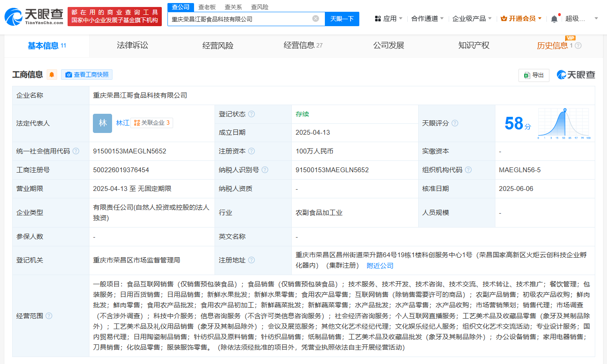
Task: Open the 开通会员 dropdown
Action: [x=521, y=19]
